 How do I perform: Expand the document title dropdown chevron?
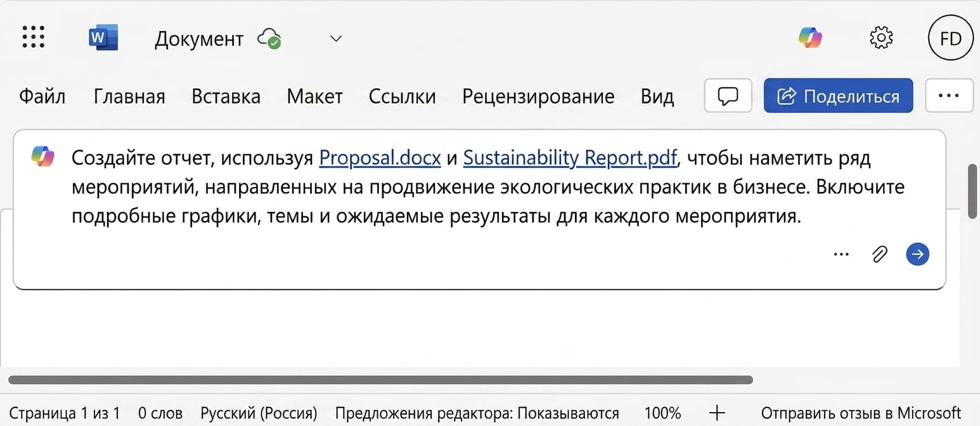(x=336, y=39)
